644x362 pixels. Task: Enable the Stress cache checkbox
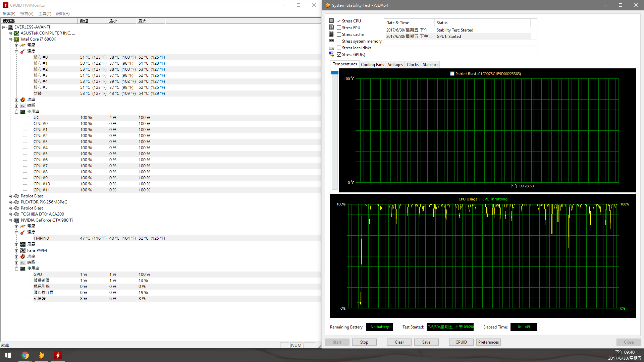click(339, 35)
